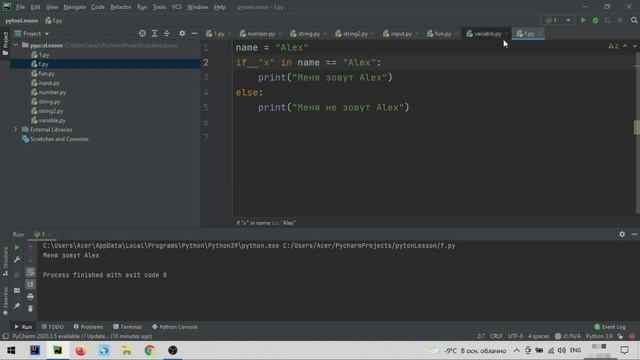Open the Terminal tool window
Image resolution: width=640 pixels, height=360 pixels.
(x=127, y=327)
